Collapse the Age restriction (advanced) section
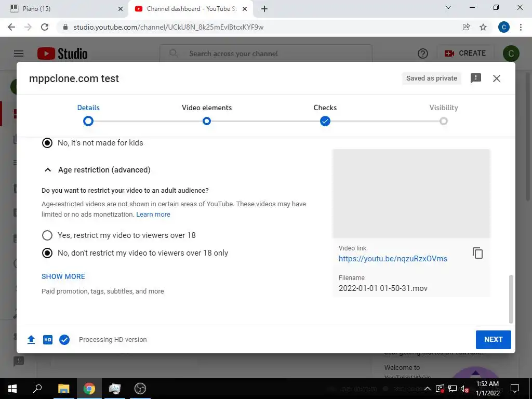 [48, 170]
